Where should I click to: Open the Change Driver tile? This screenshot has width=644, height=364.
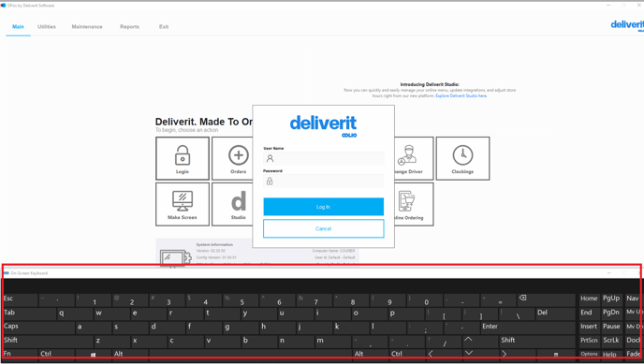(x=414, y=158)
